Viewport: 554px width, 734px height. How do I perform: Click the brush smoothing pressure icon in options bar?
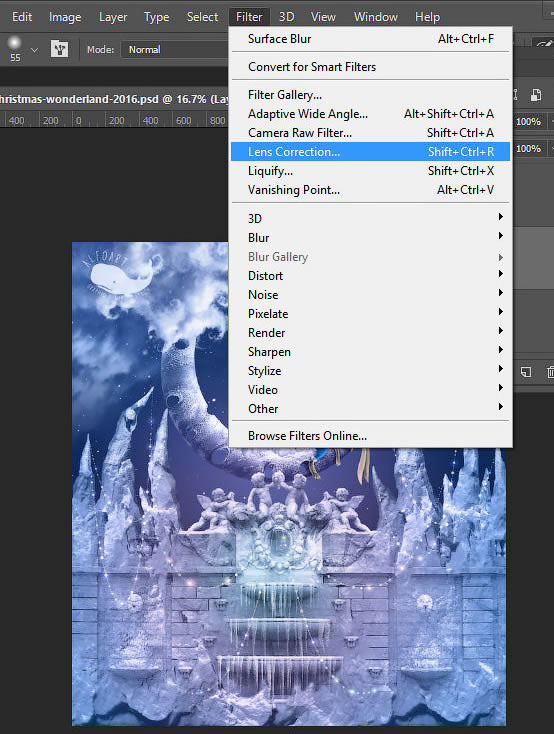(x=544, y=43)
